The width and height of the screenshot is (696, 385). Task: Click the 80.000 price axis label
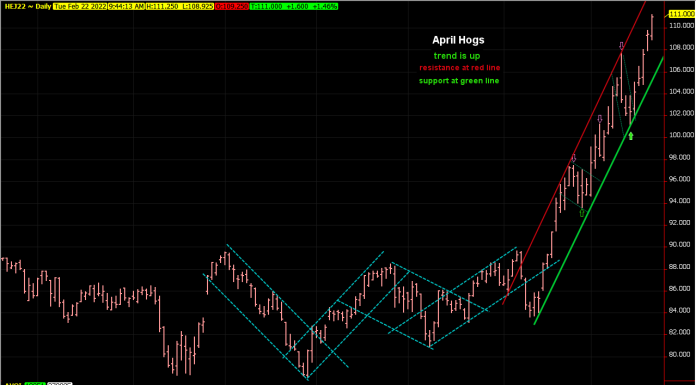pos(681,354)
